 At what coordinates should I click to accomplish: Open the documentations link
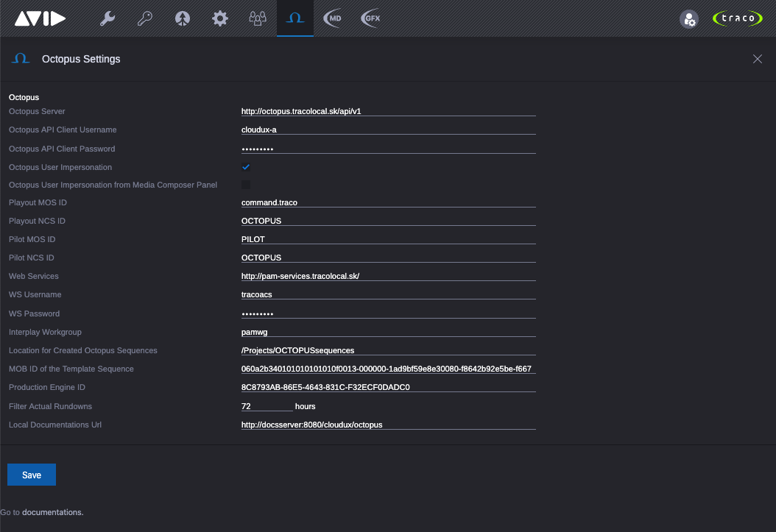52,512
